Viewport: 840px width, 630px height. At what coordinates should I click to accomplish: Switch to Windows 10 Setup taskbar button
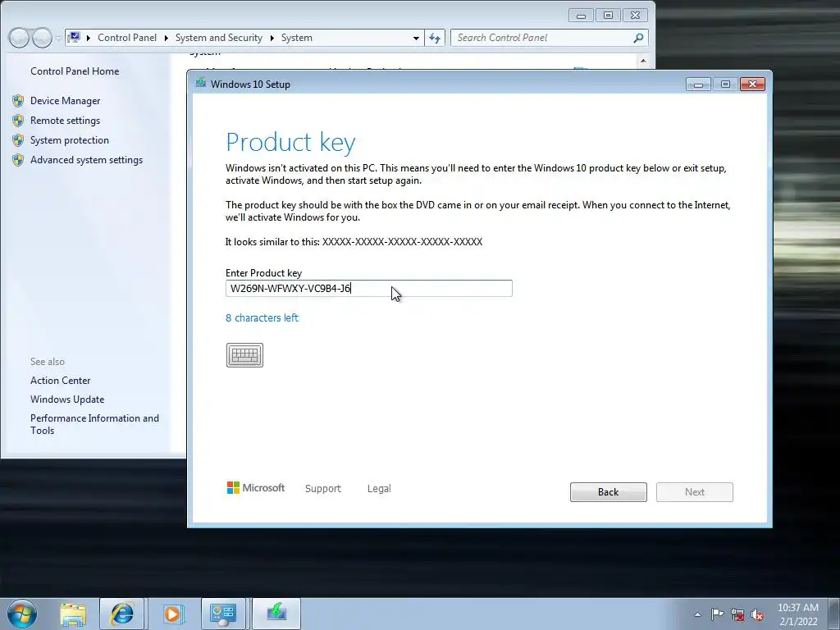pos(276,614)
